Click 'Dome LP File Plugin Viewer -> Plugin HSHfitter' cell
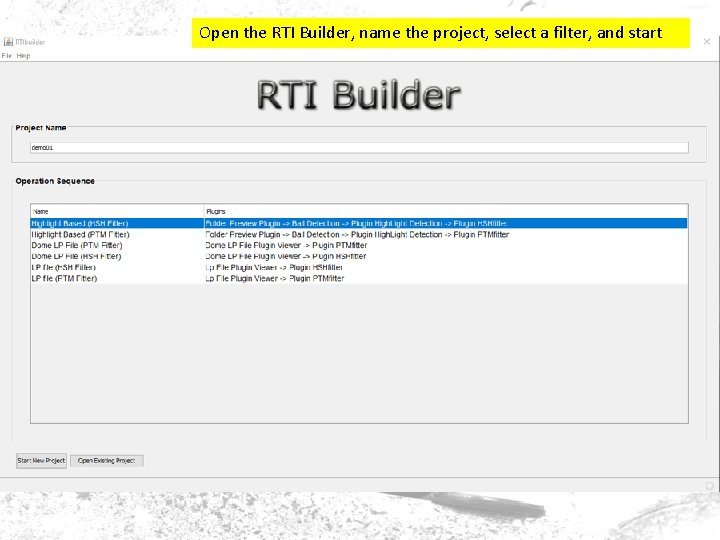720x540 pixels. point(446,256)
